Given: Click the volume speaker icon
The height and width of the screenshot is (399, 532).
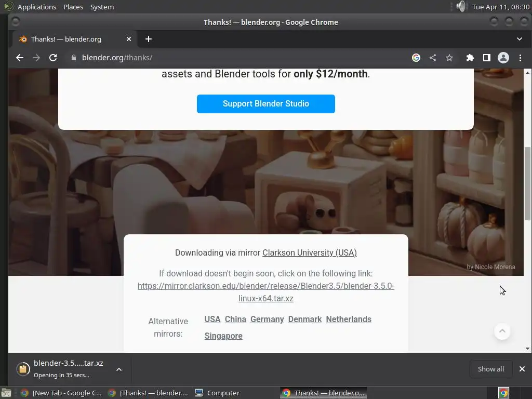Looking at the screenshot, I should pos(461,6).
